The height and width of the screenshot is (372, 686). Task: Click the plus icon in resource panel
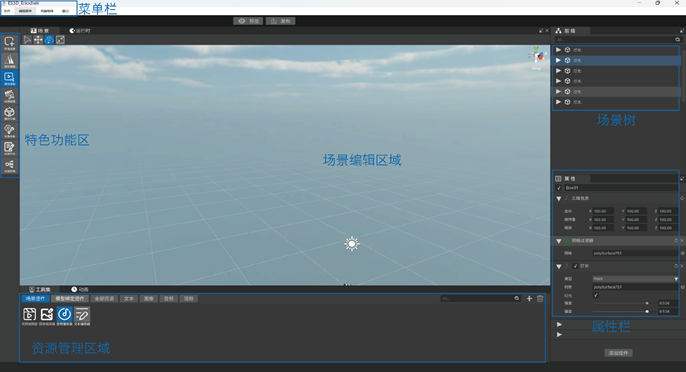[x=529, y=298]
